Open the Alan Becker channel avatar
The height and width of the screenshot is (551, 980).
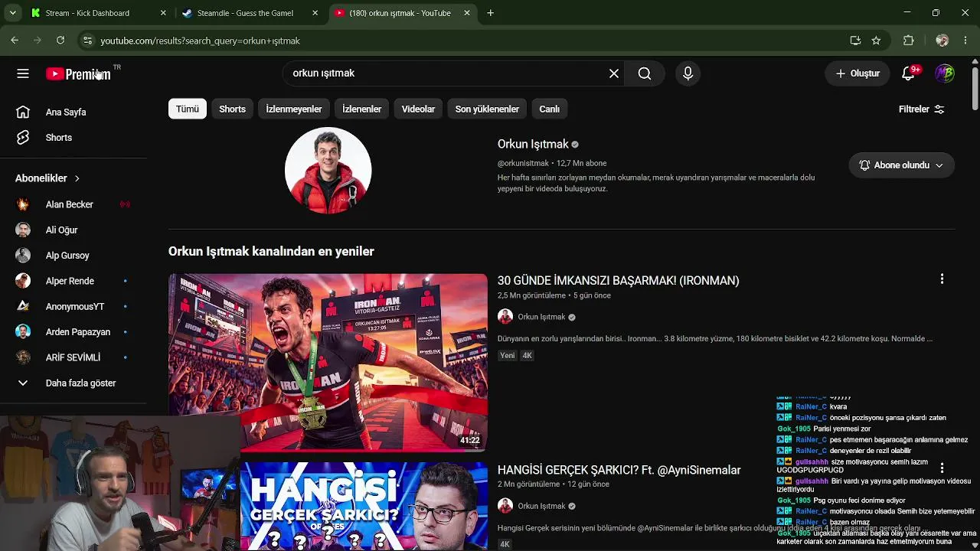pos(23,204)
